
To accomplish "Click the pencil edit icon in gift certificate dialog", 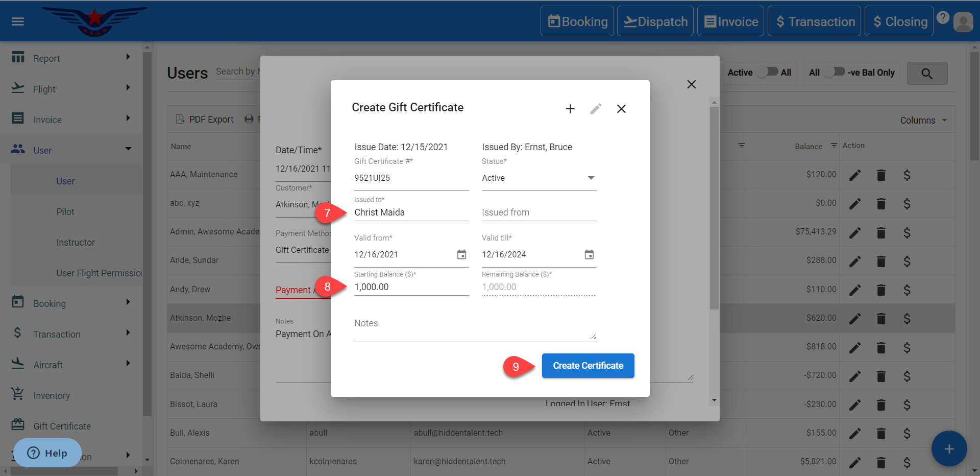I will pos(596,109).
